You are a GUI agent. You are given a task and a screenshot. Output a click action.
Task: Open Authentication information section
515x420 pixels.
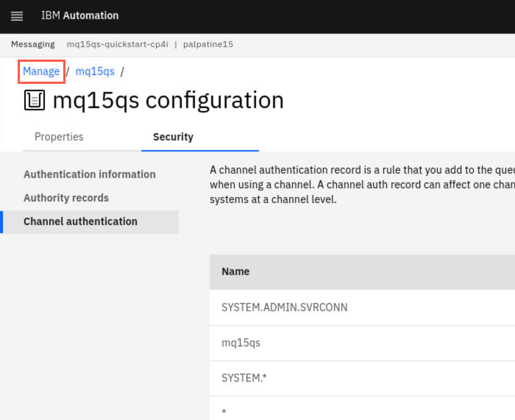click(x=90, y=174)
